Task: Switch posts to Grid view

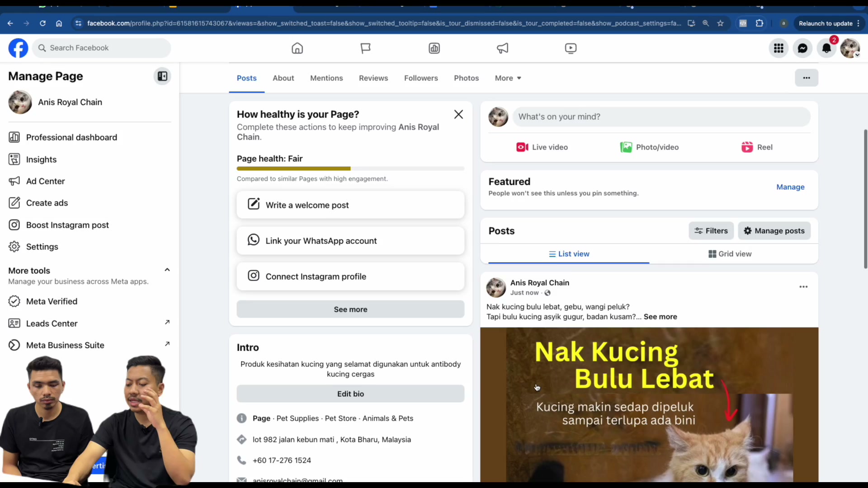Action: pos(730,254)
